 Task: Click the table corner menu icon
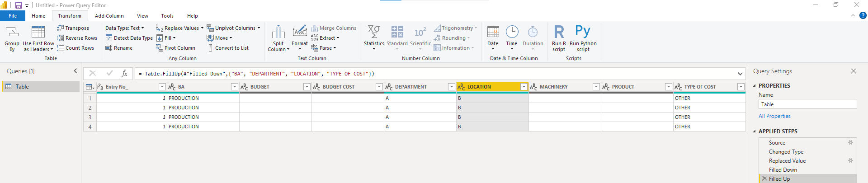click(x=90, y=87)
